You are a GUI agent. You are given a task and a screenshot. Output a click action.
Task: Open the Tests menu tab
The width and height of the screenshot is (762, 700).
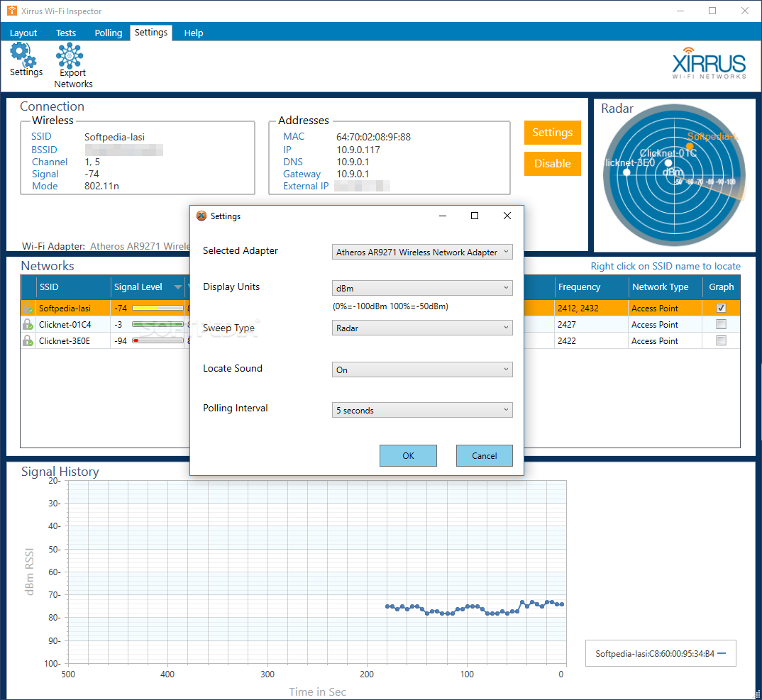pyautogui.click(x=65, y=33)
